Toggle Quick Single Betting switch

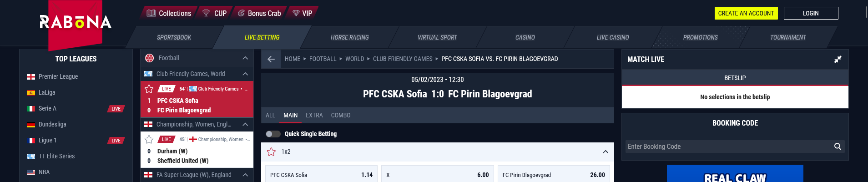pyautogui.click(x=273, y=134)
